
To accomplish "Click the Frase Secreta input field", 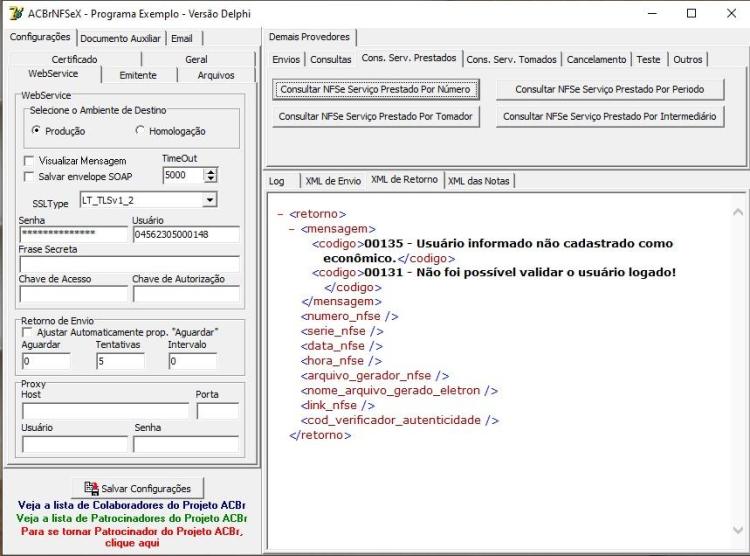I will 129,264.
